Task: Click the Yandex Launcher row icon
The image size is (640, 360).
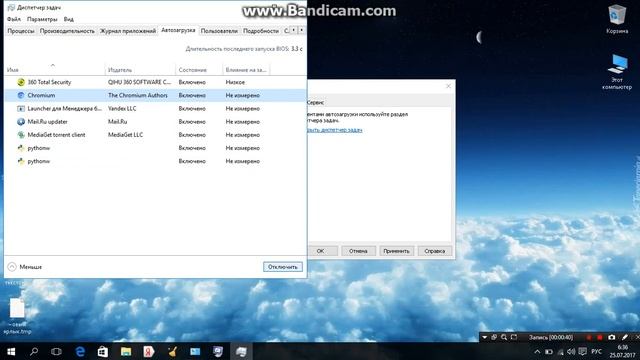Action: (x=21, y=109)
